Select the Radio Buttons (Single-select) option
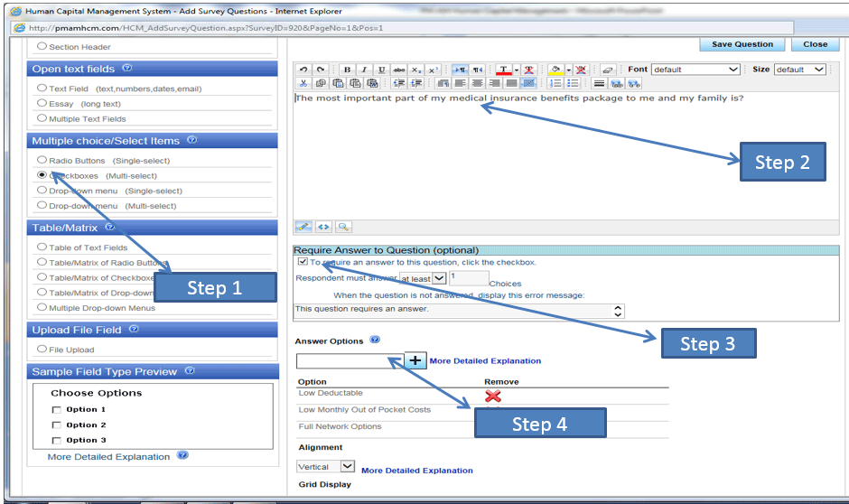 tap(42, 160)
